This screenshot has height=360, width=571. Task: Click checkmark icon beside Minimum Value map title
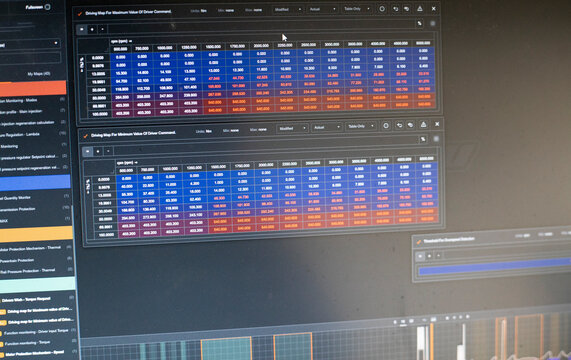pos(85,136)
